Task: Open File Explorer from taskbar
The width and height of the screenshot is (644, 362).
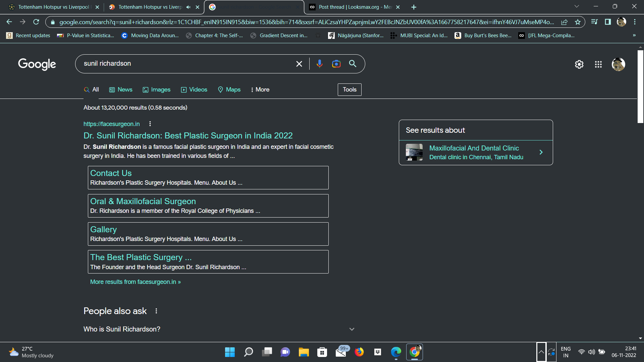Action: 304,352
